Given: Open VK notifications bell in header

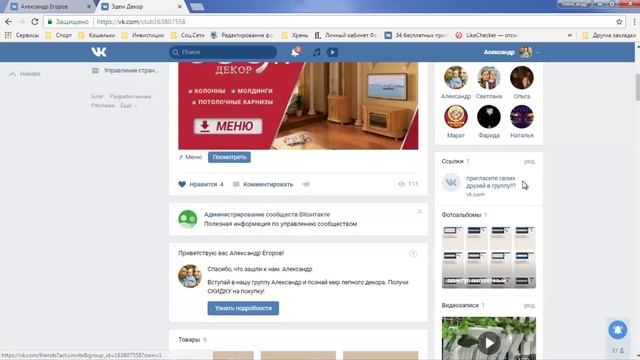Looking at the screenshot, I should 295,52.
